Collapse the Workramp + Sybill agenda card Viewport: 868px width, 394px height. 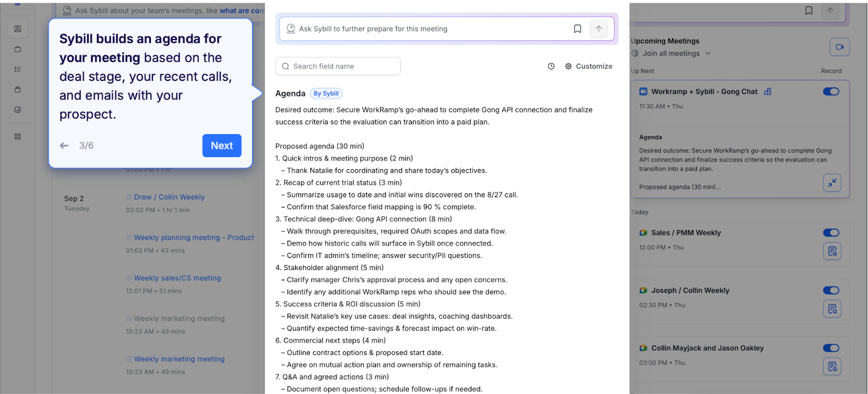click(x=832, y=183)
